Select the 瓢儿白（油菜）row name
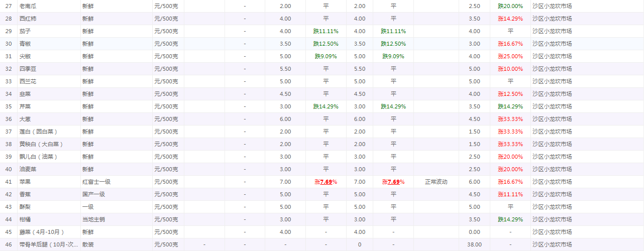This screenshot has width=644, height=251. point(38,157)
